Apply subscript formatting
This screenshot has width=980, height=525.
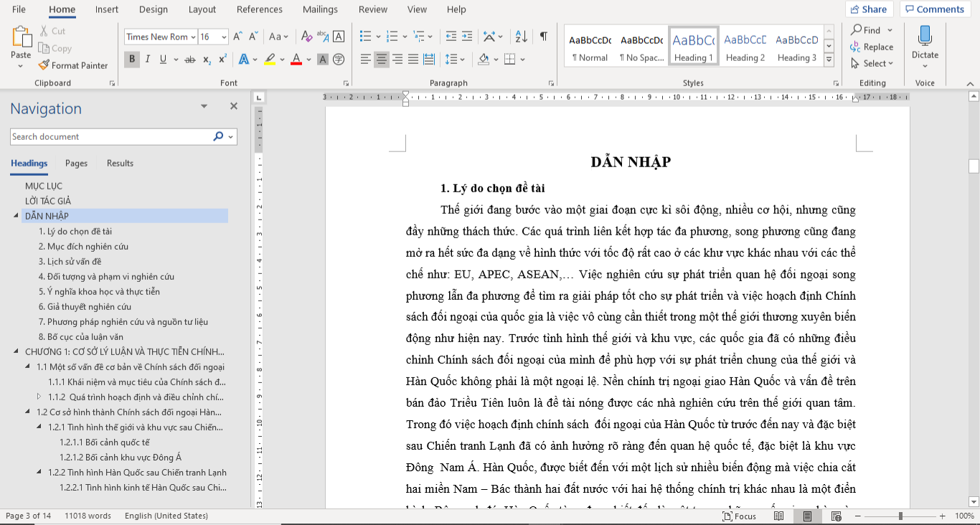[207, 60]
